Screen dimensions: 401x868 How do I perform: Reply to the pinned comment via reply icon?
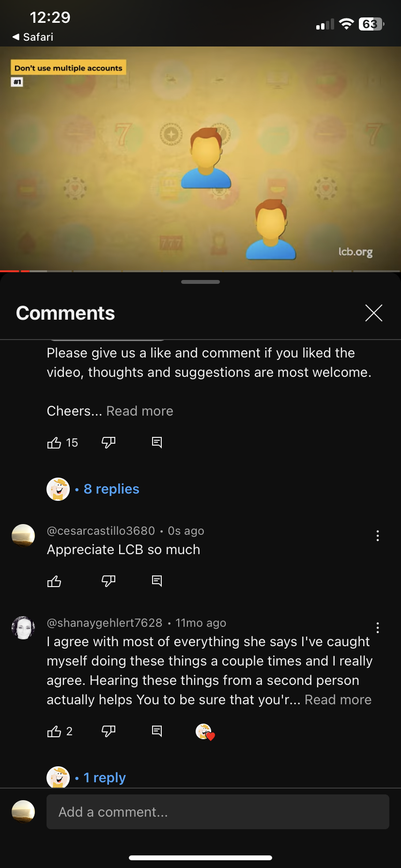coord(157,442)
